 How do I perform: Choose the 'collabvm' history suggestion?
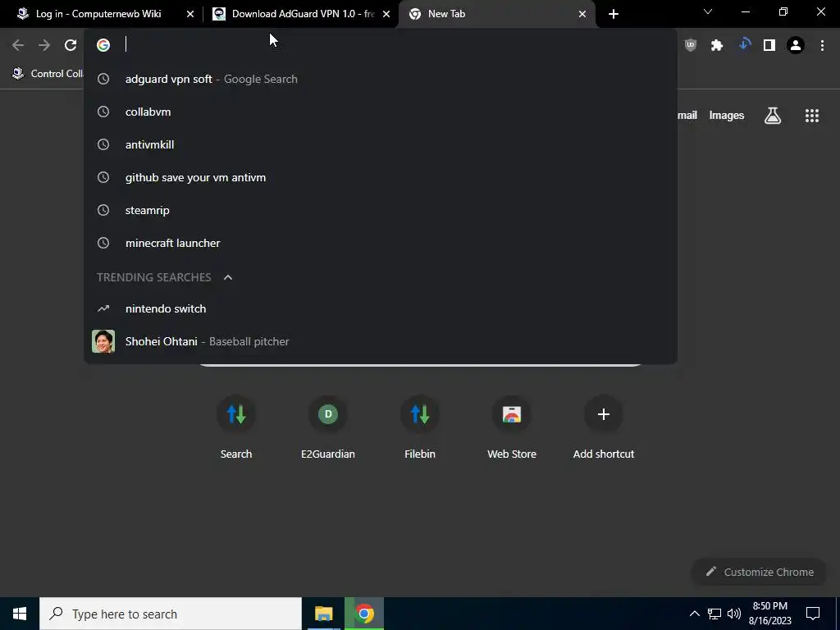381,112
